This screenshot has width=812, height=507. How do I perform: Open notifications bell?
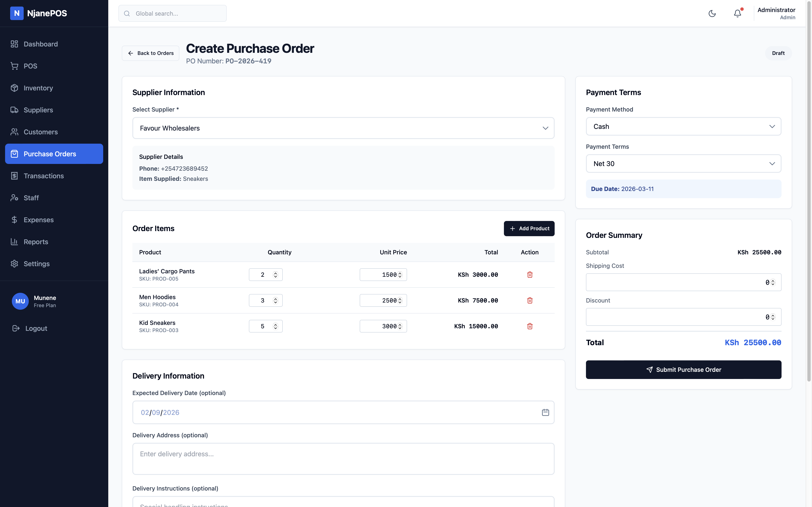point(737,13)
